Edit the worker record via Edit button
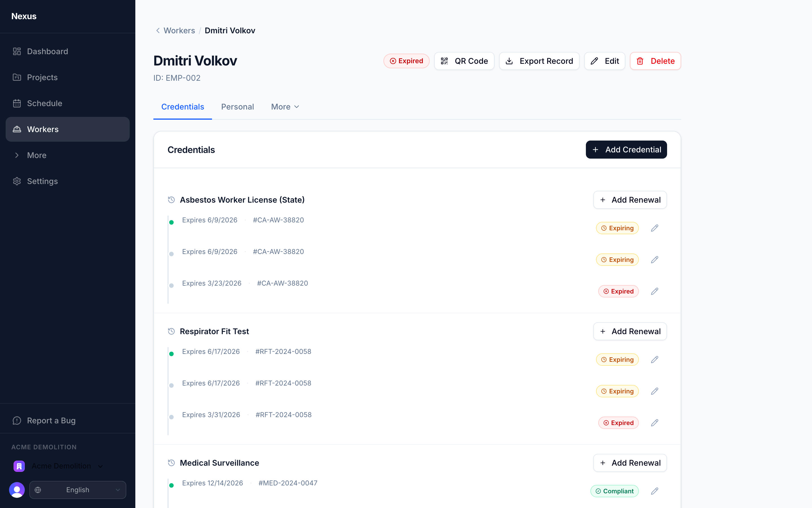 click(x=605, y=61)
